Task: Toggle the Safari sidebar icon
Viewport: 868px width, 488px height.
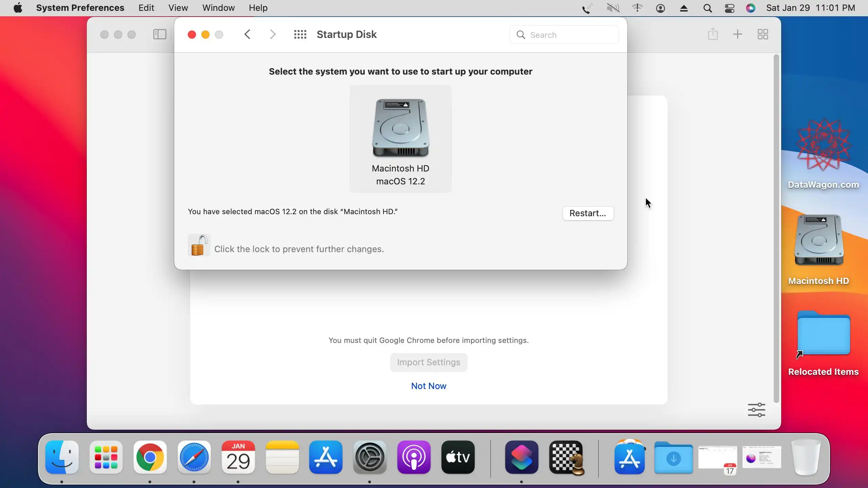Action: [160, 35]
